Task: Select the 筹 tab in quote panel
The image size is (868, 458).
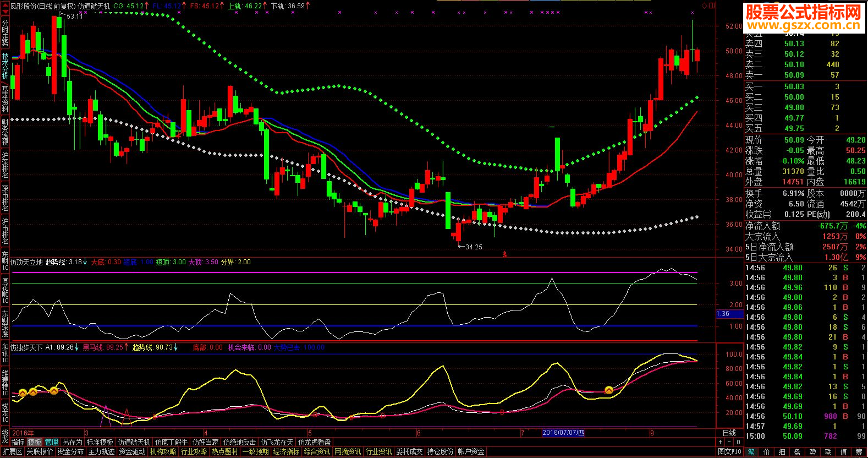Action: [859, 451]
